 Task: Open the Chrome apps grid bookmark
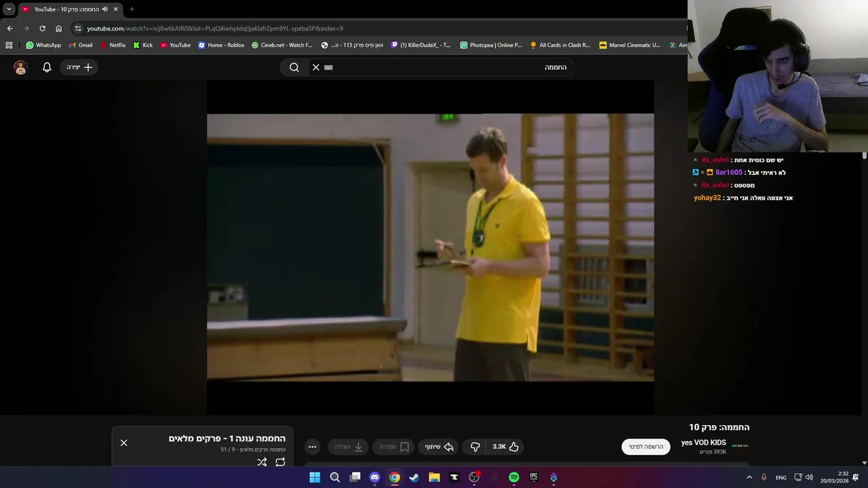coord(9,45)
